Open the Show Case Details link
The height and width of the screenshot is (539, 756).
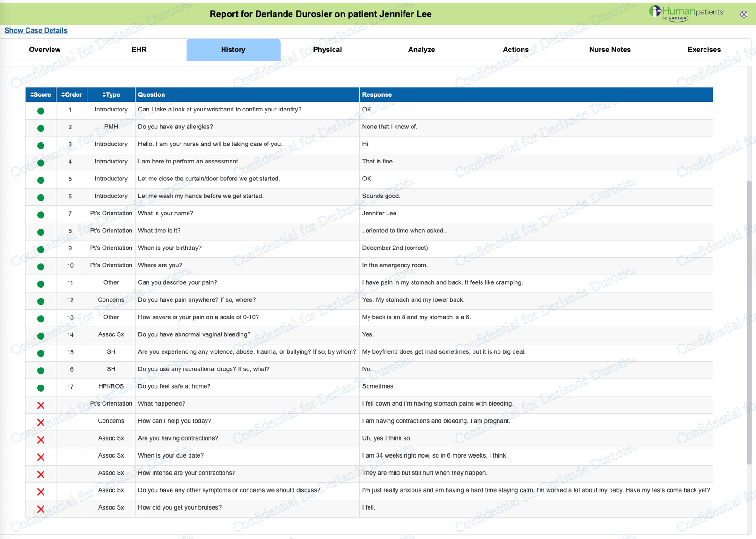tap(36, 30)
